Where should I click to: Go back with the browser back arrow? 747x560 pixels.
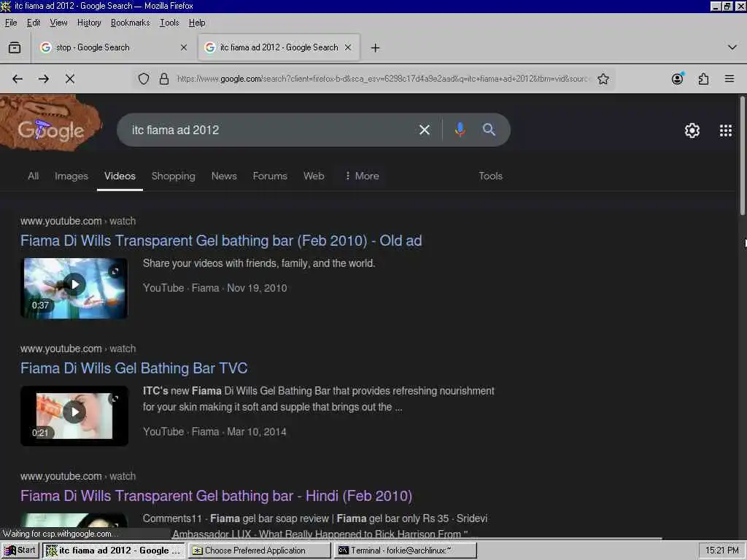coord(18,79)
